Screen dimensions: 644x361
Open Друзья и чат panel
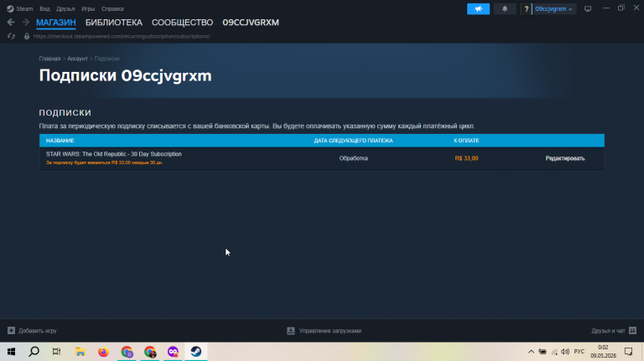coord(608,331)
